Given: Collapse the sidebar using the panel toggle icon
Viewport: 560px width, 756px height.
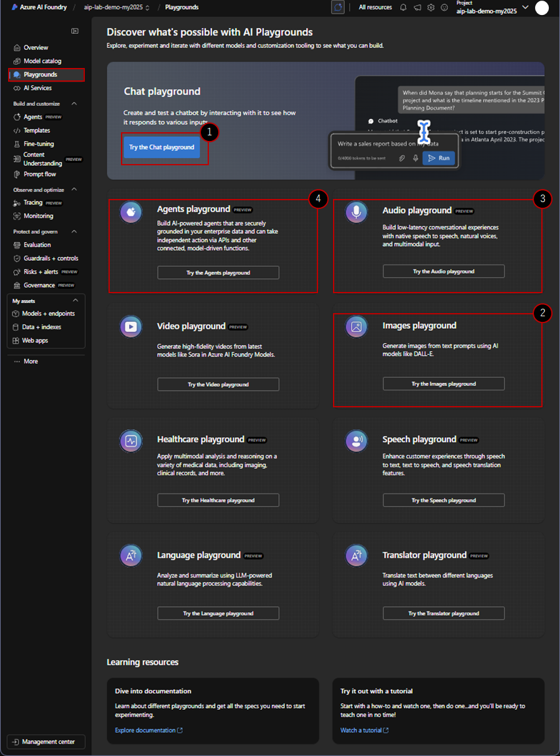Looking at the screenshot, I should 75,31.
